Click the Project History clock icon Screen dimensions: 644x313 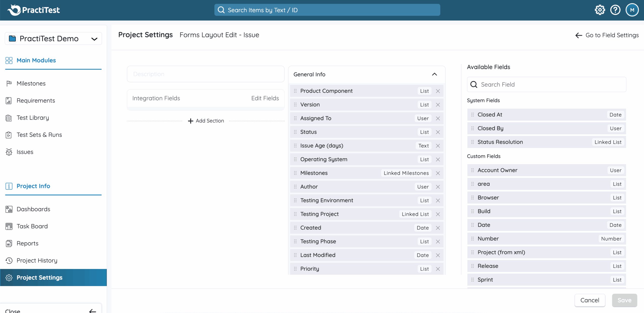9,260
